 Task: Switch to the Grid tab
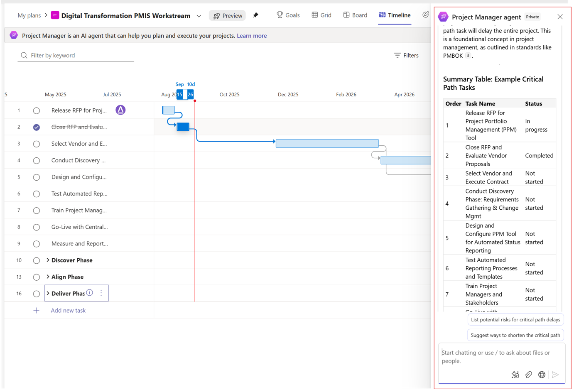tap(321, 15)
